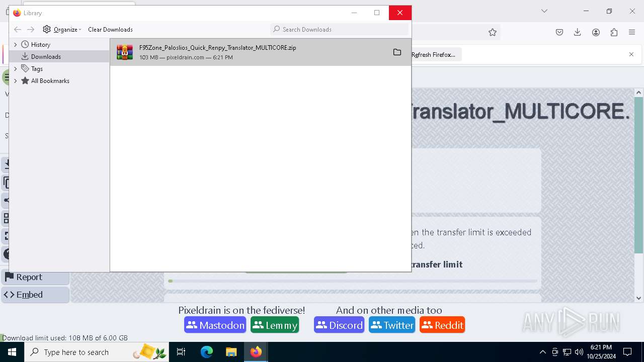The height and width of the screenshot is (362, 644).
Task: Click the Embed button on Pixeldrain
Action: [35, 295]
